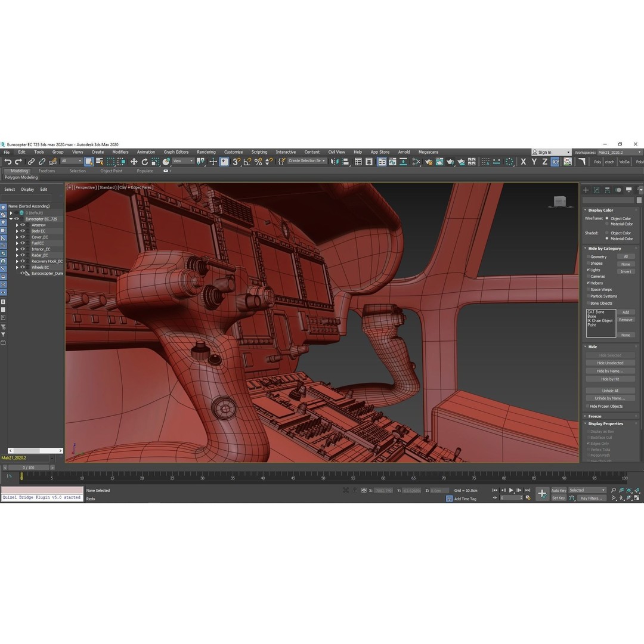The image size is (644, 644).
Task: Activate the Select and Rotate tool
Action: (144, 162)
